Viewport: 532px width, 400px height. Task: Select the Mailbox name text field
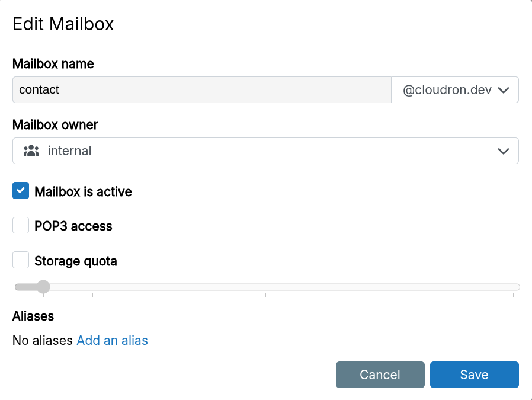tap(201, 89)
